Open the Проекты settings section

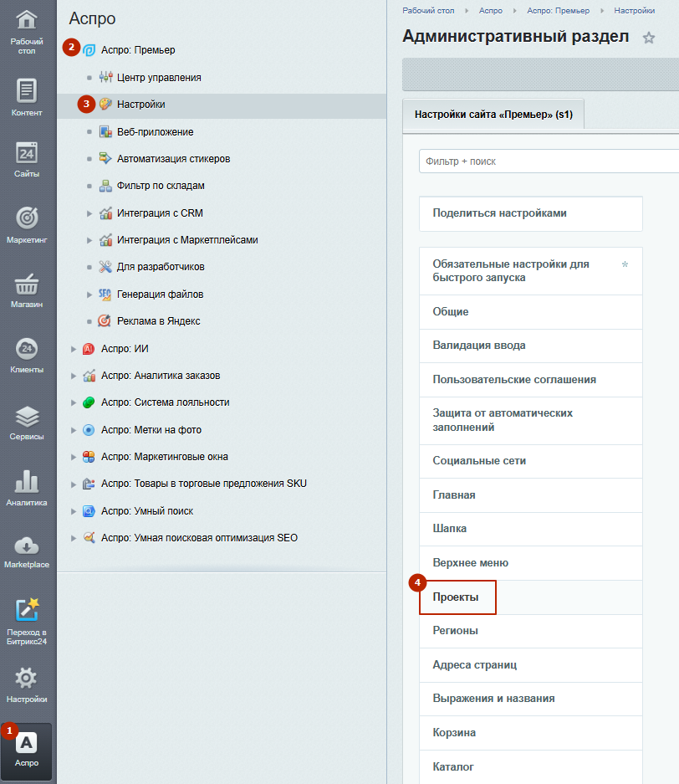tap(531, 597)
